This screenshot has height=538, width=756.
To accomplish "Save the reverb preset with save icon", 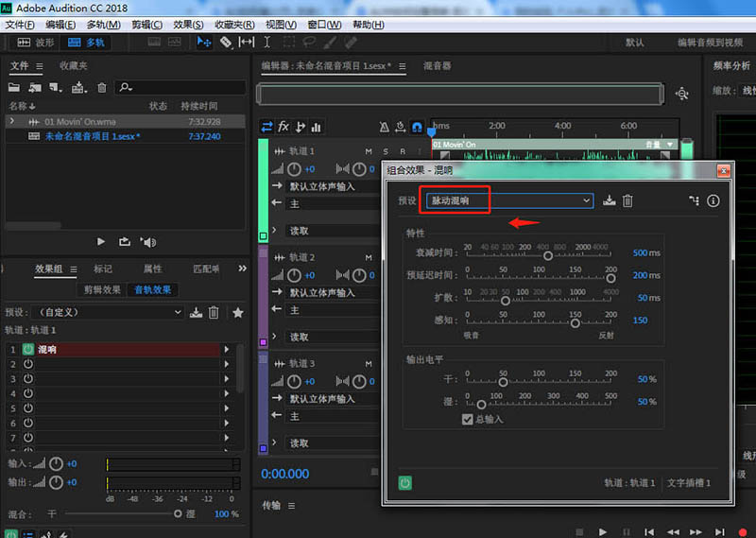I will coord(609,200).
